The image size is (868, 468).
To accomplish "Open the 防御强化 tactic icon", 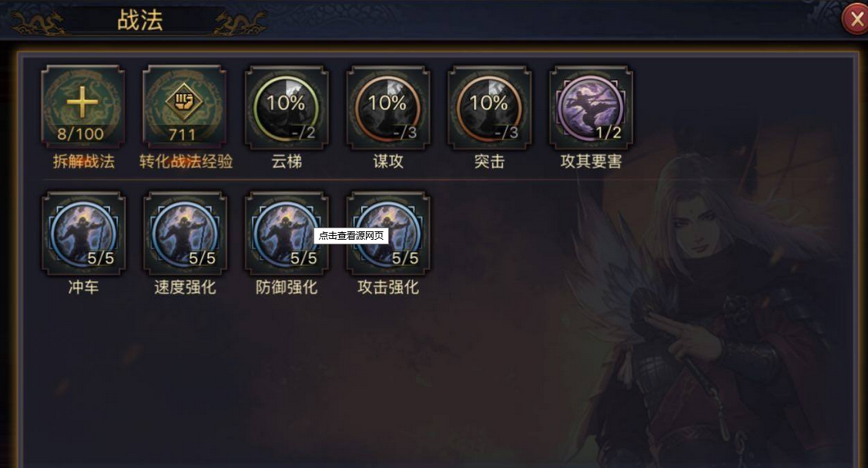I will point(287,233).
